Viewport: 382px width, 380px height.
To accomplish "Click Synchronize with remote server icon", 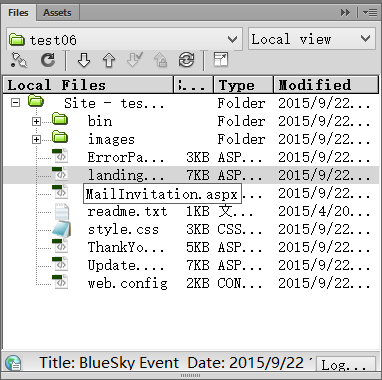I will point(186,60).
